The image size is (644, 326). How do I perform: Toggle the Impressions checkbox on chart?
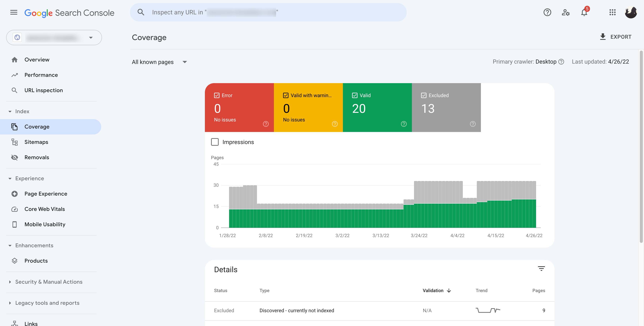tap(215, 142)
